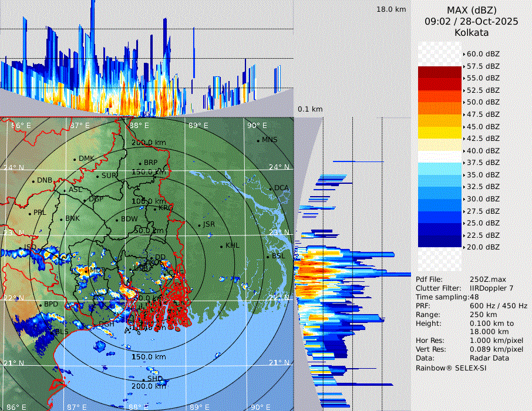This screenshot has height=411, width=532.
Task: Select the 60.0 dBZ legend label
Action: point(483,54)
